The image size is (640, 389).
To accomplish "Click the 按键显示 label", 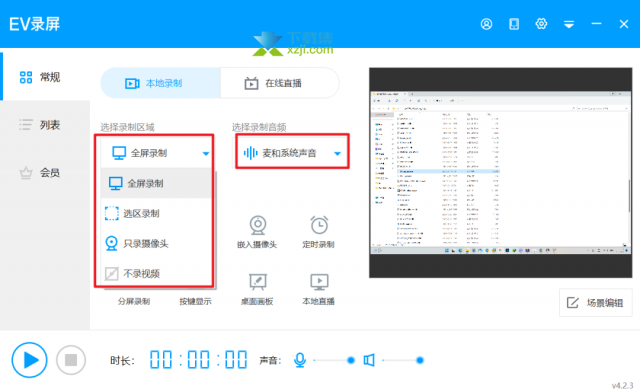I will pos(196,301).
